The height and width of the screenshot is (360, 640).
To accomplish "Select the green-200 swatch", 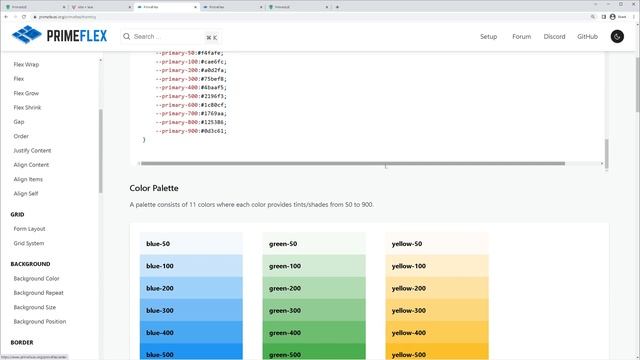I will (314, 288).
